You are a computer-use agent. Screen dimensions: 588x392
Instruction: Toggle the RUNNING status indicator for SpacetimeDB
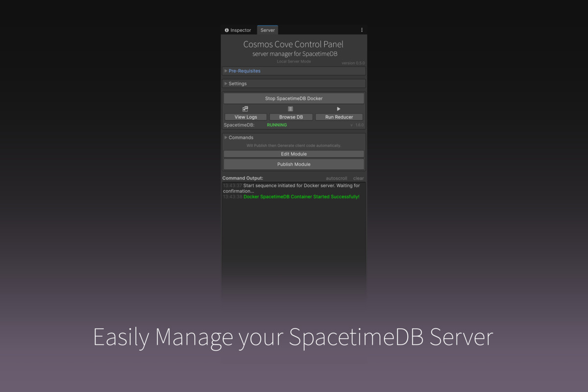click(277, 125)
